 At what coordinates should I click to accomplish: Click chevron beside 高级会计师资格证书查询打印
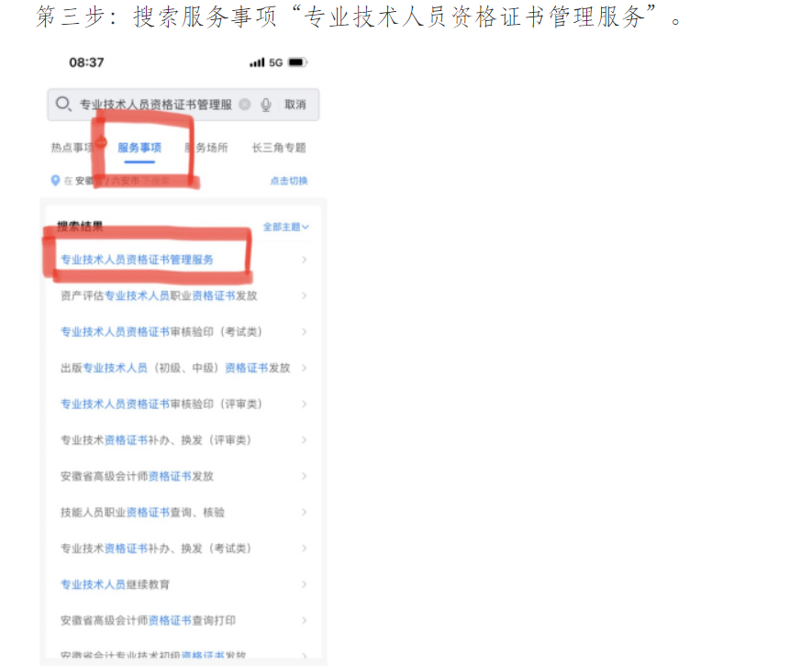click(x=304, y=620)
